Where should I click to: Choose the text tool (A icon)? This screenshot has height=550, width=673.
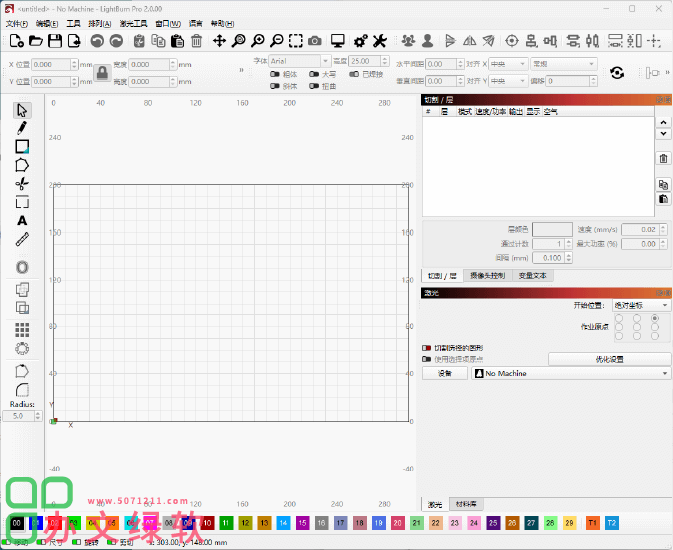[22, 220]
